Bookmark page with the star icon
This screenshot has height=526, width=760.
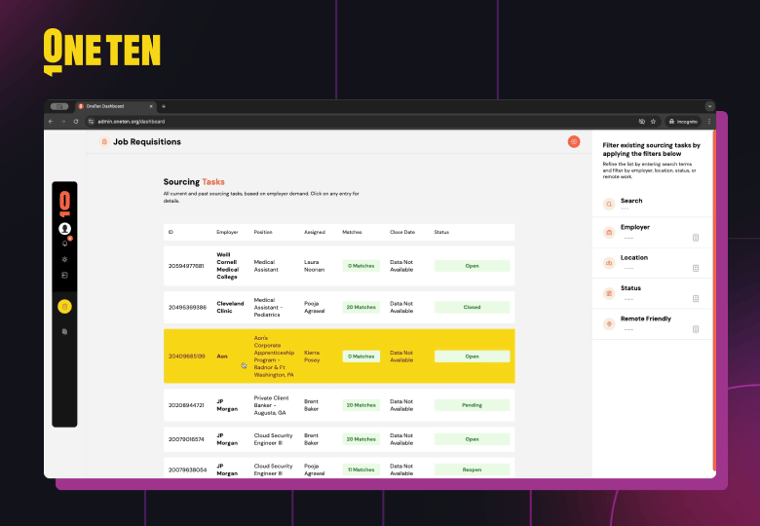pyautogui.click(x=653, y=122)
